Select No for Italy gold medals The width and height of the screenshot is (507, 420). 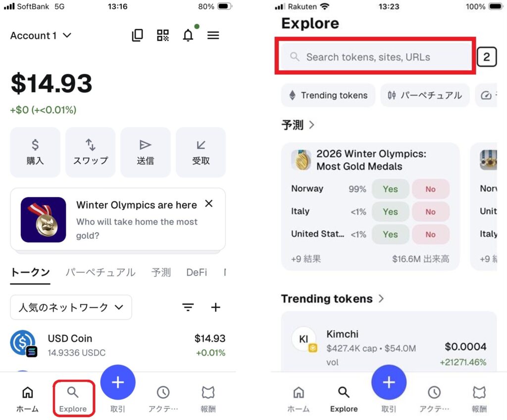[x=430, y=211]
